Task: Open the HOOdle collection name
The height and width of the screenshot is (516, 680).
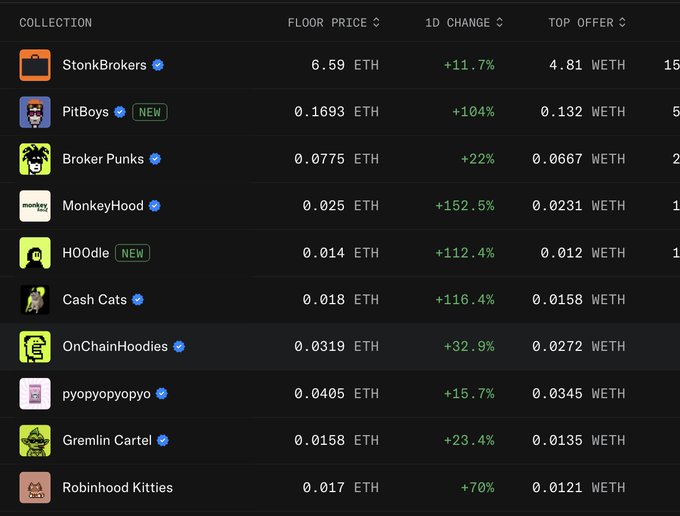Action: [86, 253]
